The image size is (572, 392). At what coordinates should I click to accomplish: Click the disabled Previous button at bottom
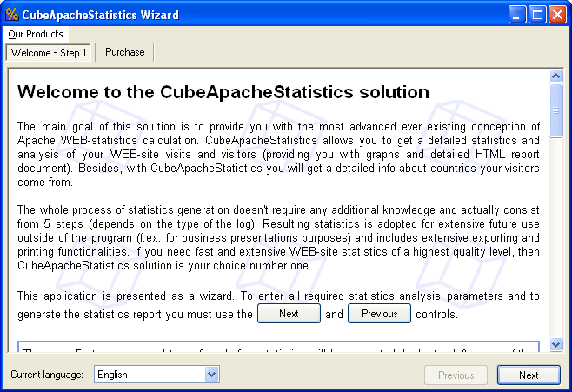coord(456,375)
